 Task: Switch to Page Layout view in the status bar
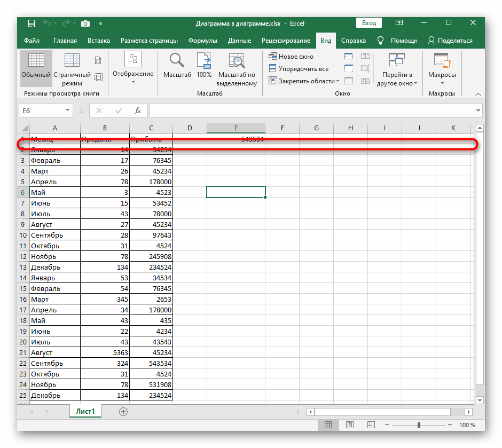[x=350, y=425]
